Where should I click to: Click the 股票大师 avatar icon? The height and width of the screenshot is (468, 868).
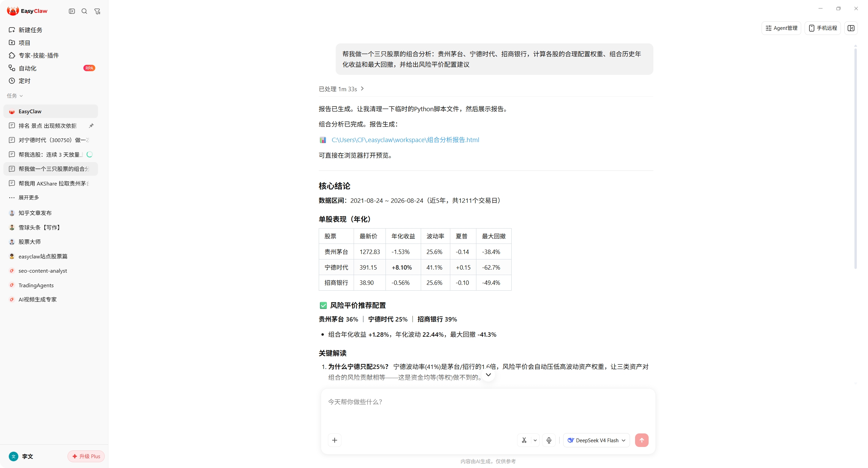(x=12, y=242)
